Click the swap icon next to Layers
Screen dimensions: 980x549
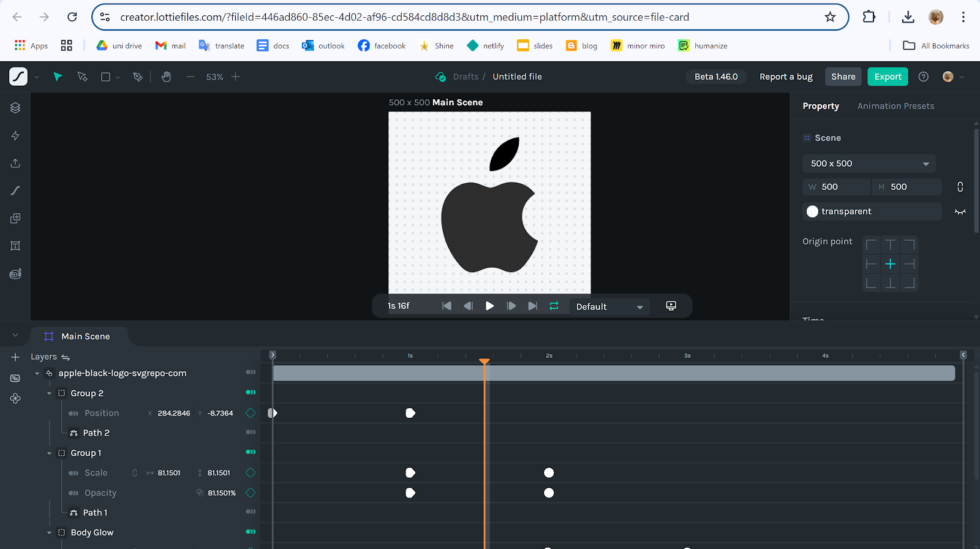[66, 357]
